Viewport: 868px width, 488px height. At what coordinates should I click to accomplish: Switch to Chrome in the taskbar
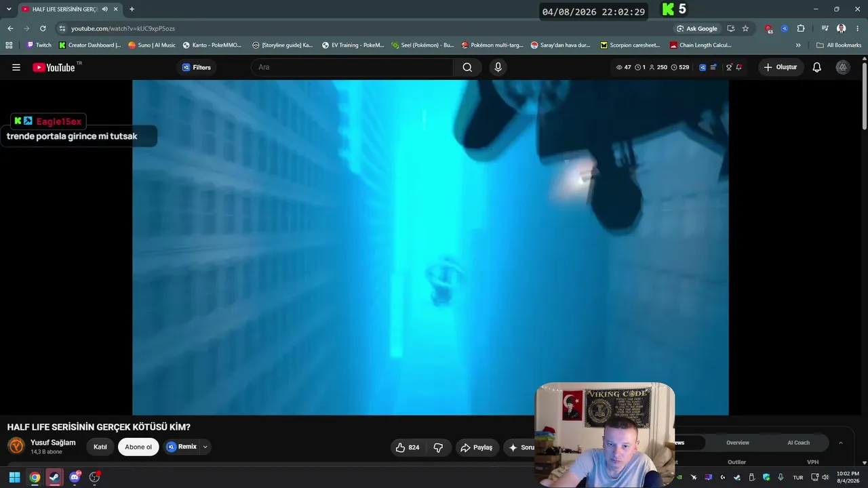pyautogui.click(x=35, y=477)
